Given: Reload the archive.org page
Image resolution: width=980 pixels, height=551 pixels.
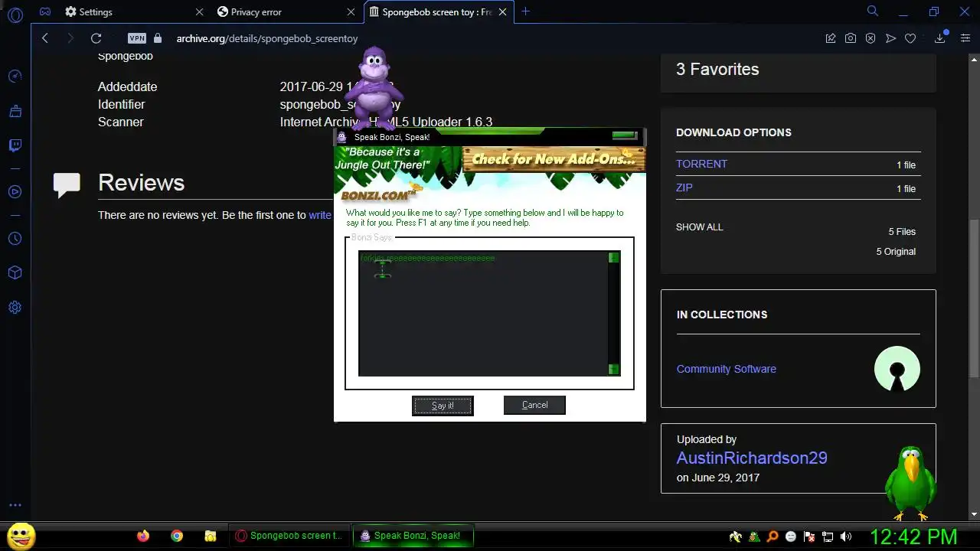Looking at the screenshot, I should 96,38.
